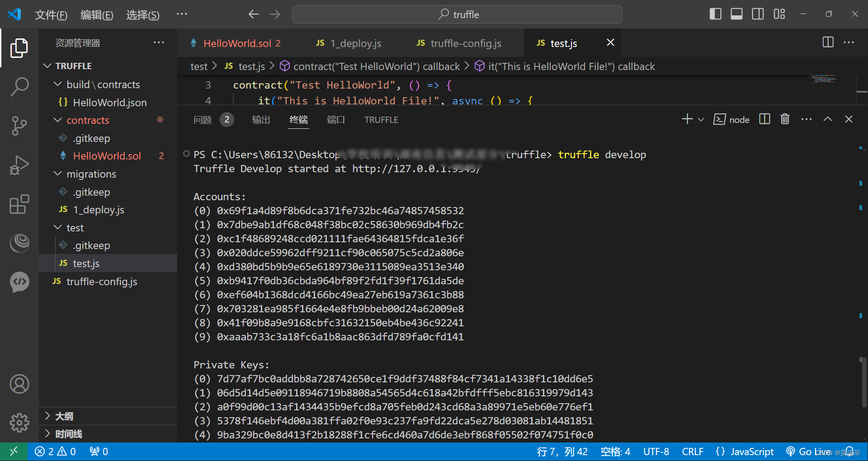Screen dimensions: 868x461
Task: Click the truffle command center search box
Action: click(457, 14)
